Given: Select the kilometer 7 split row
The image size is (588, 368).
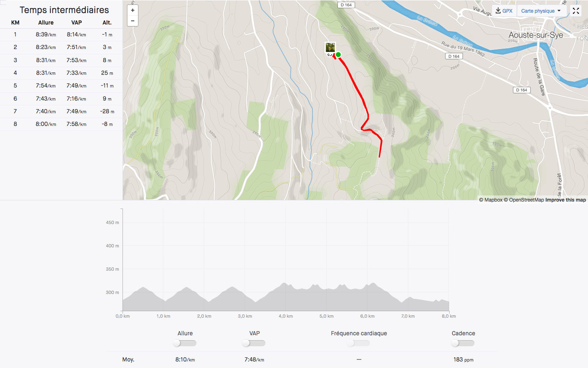Looking at the screenshot, I should [61, 111].
